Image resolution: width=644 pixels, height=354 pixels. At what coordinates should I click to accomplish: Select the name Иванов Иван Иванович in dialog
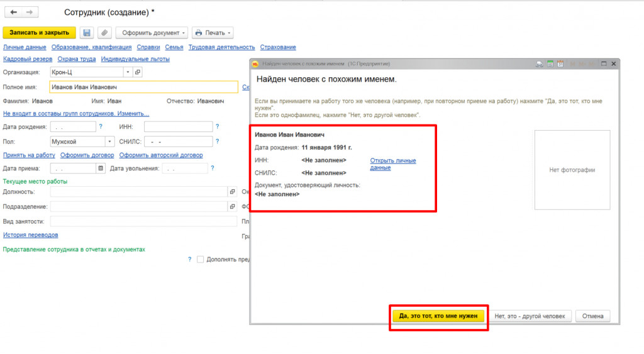[x=289, y=135]
